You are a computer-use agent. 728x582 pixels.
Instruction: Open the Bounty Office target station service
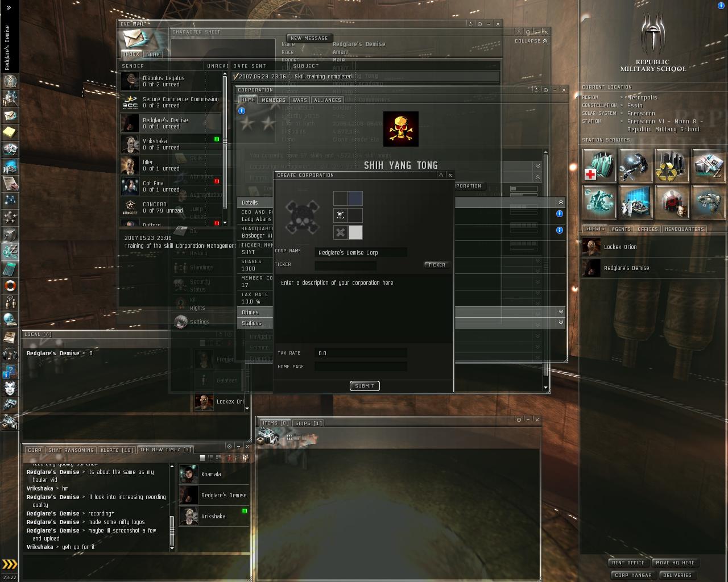coord(672,202)
